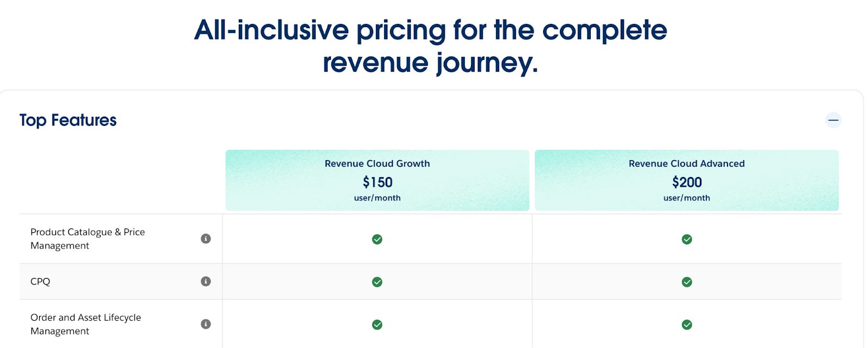Select the Product Catalogue checkmark under Growth
The width and height of the screenshot is (868, 348).
377,239
